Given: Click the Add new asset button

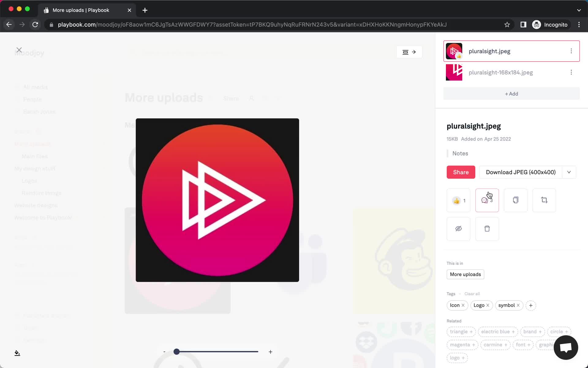Looking at the screenshot, I should [x=511, y=94].
